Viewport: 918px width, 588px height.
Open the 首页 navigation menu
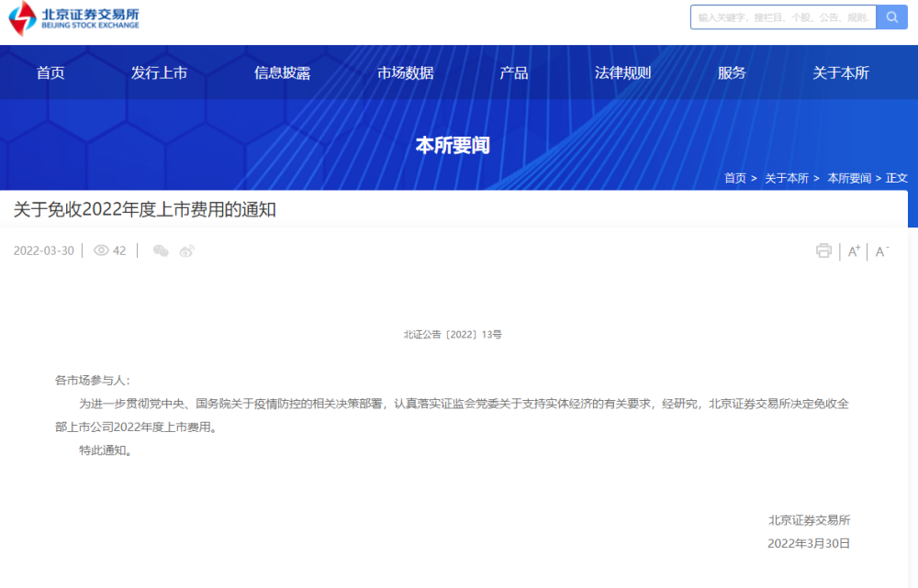point(50,73)
